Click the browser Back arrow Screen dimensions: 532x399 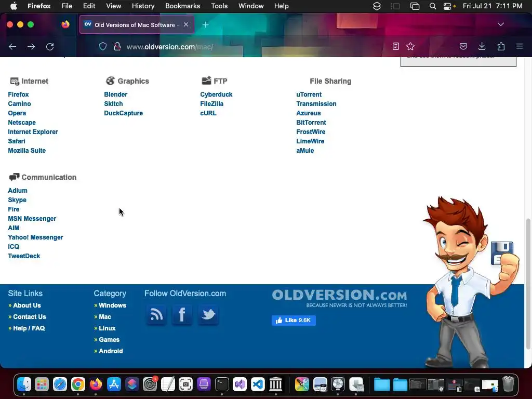pos(12,47)
